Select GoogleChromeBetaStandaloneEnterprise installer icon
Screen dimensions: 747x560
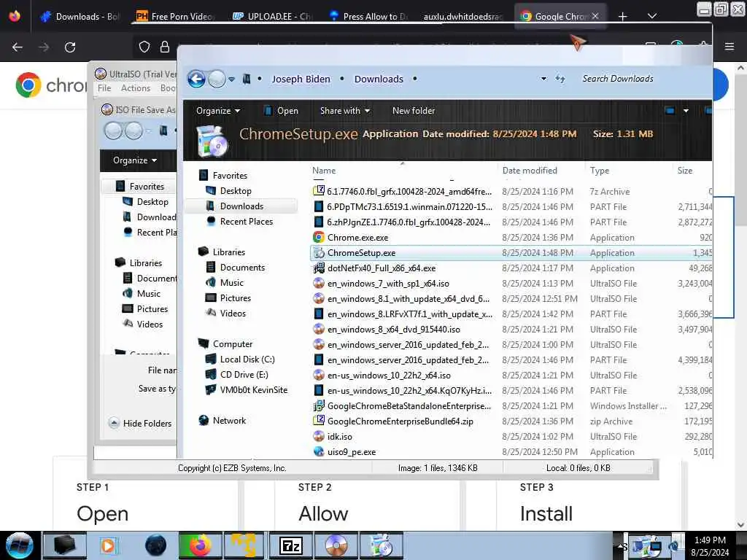tap(319, 405)
